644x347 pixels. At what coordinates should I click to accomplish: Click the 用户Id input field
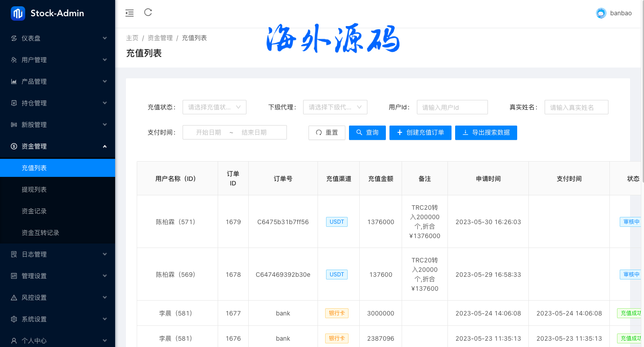(x=452, y=107)
